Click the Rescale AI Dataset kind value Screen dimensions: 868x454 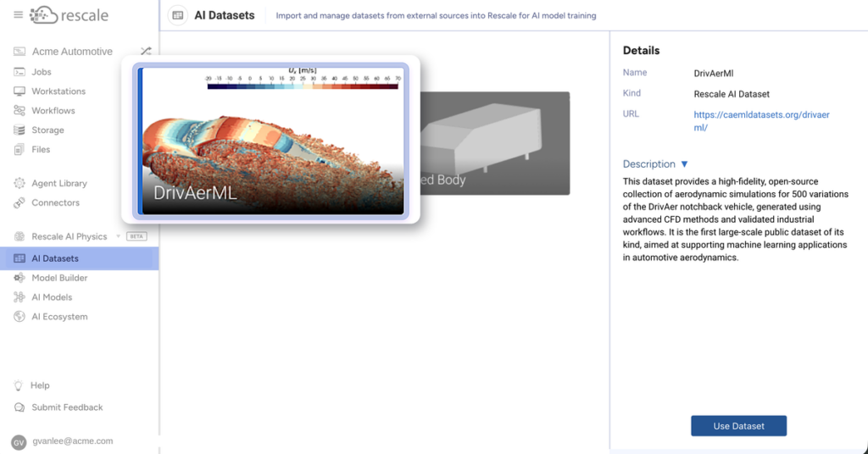pos(732,94)
